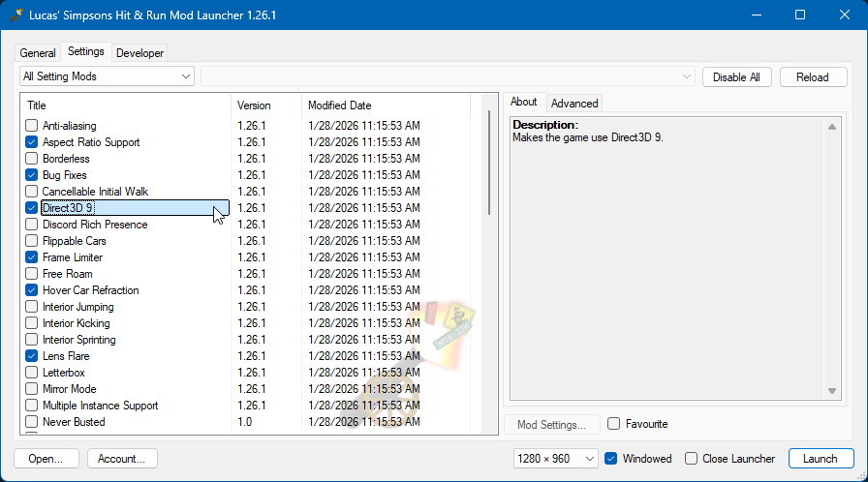The height and width of the screenshot is (482, 868).
Task: Click the Disable All button
Action: [736, 77]
